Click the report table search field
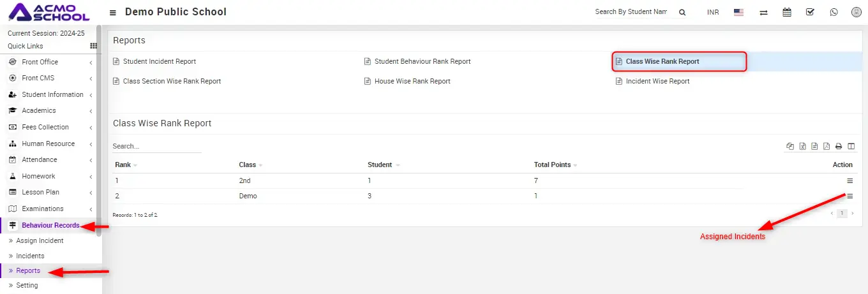 pyautogui.click(x=156, y=147)
